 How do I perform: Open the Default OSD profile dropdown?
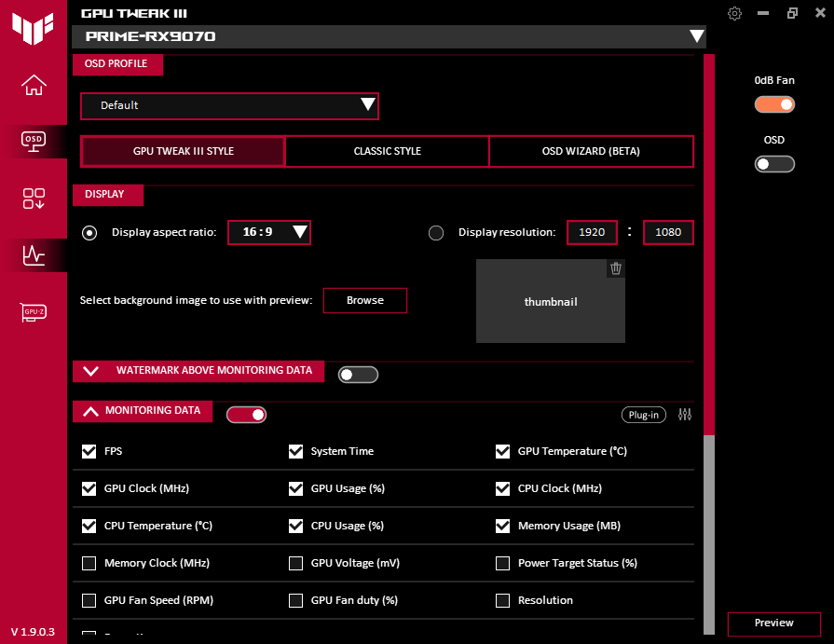pos(229,106)
